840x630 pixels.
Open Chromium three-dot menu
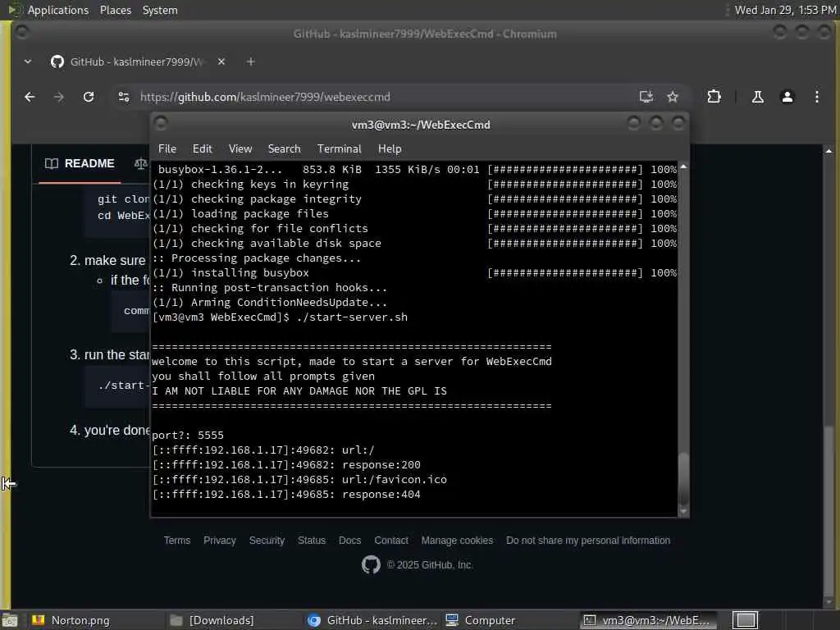pos(816,97)
